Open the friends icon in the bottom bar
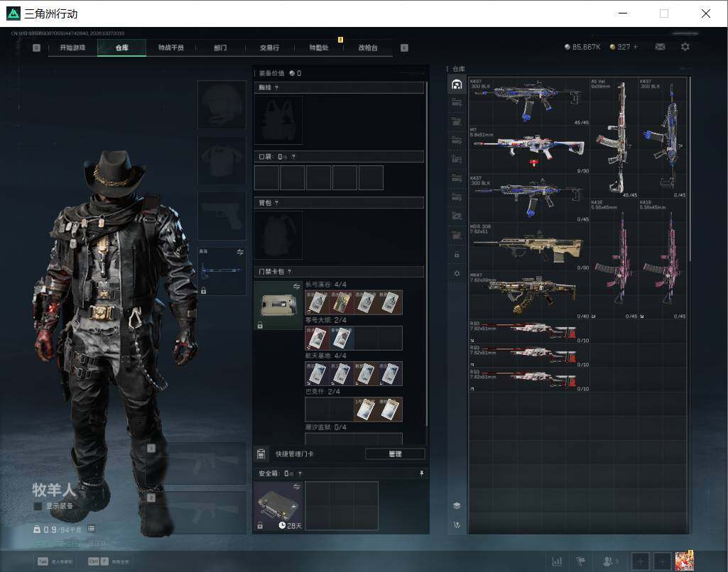 609,561
